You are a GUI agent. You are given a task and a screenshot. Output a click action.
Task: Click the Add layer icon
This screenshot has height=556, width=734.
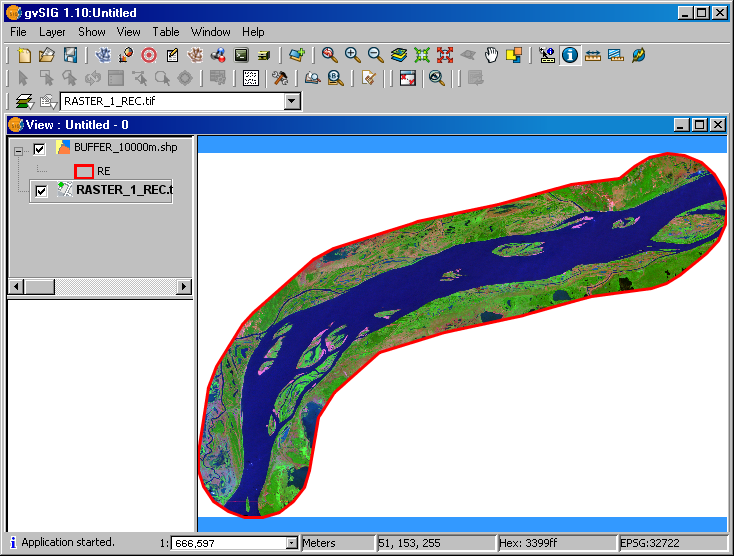click(297, 55)
